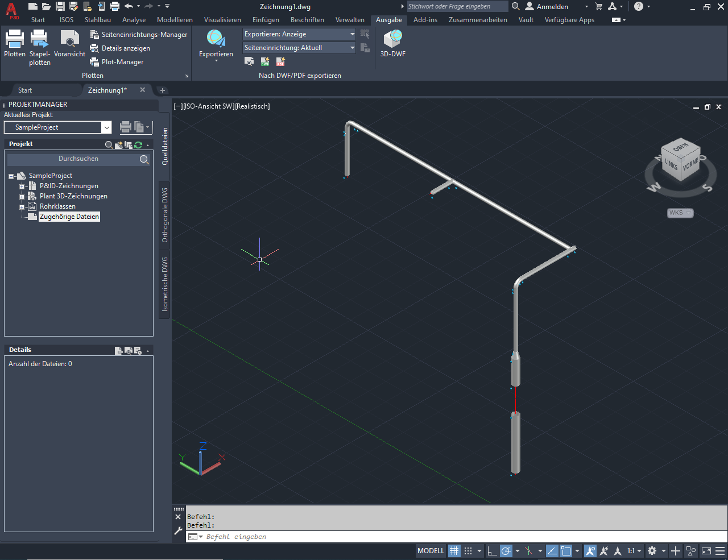Open the Quelldateien side tab
Screen dimensions: 728x560
(x=165, y=146)
